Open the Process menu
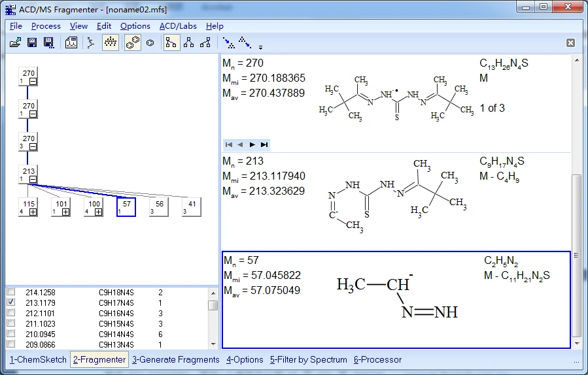This screenshot has height=375, width=588. (x=46, y=26)
